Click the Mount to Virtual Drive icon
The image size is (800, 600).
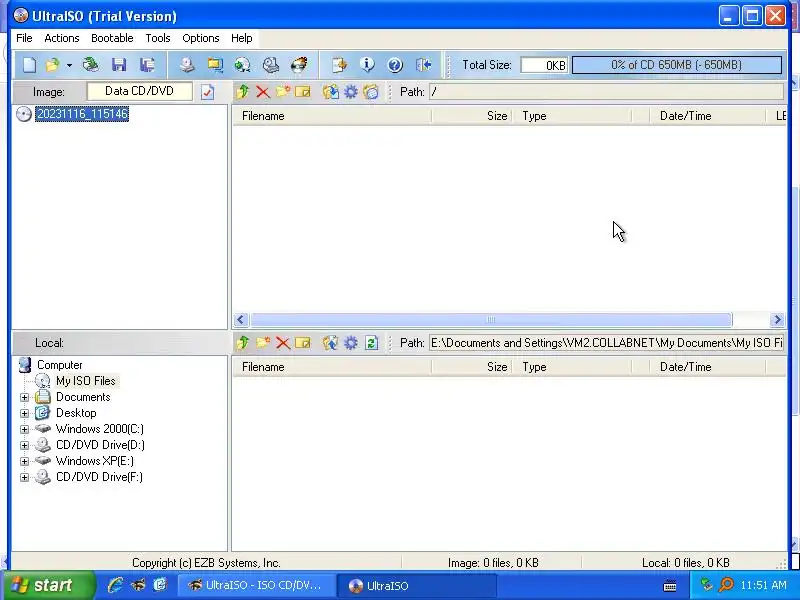tap(270, 65)
